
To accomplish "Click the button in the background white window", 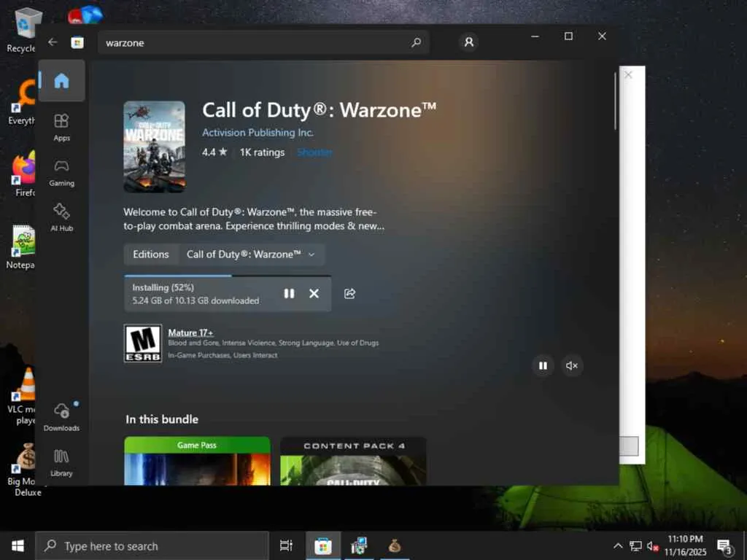I will point(629,446).
